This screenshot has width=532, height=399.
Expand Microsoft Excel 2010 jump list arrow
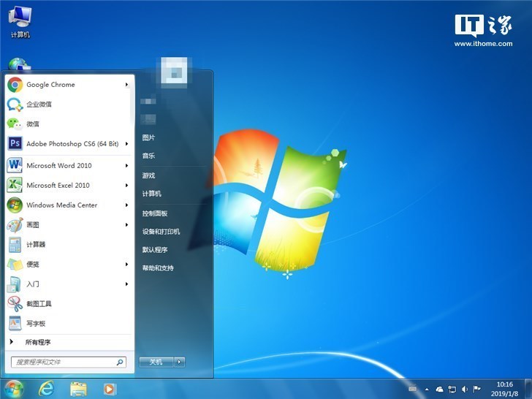coord(126,185)
